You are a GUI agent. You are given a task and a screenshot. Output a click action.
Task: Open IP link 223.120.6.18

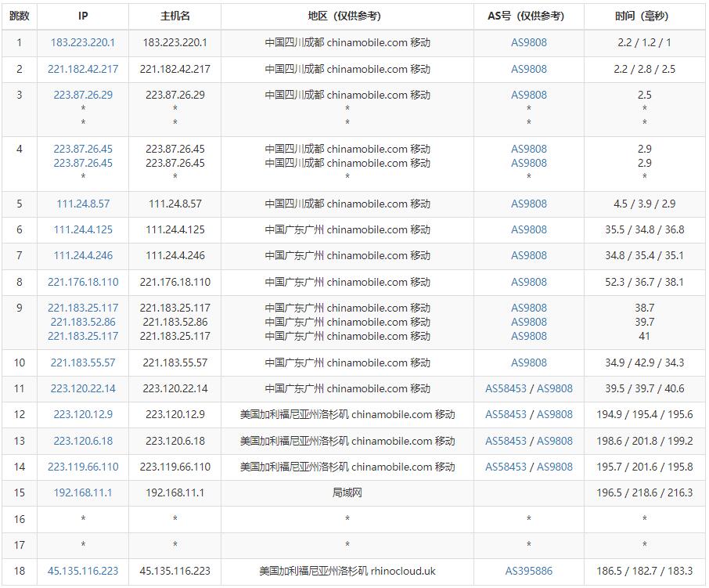83,441
